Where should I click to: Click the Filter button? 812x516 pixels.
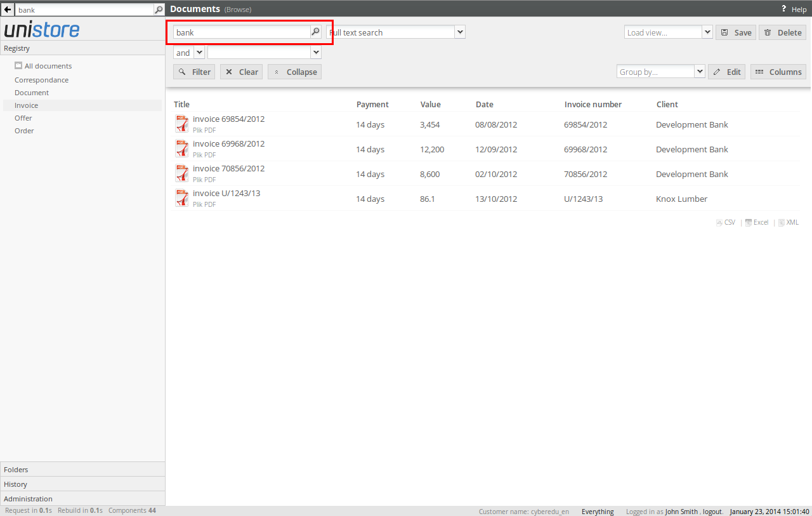click(194, 72)
